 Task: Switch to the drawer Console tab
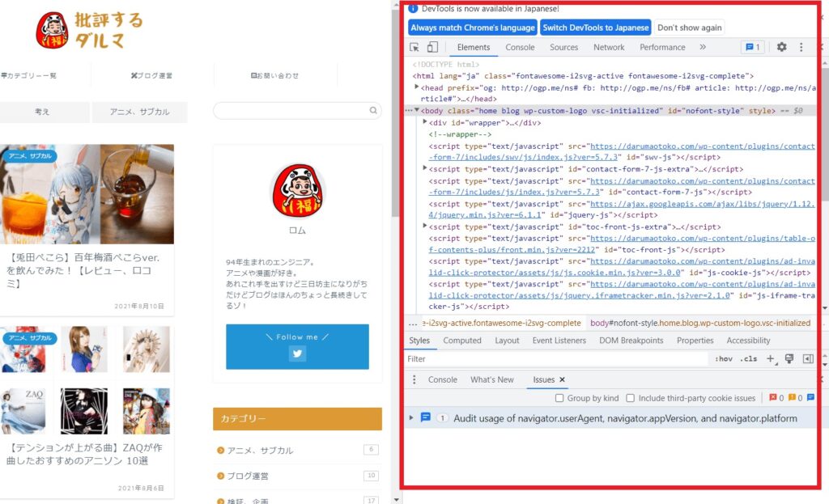(x=443, y=379)
